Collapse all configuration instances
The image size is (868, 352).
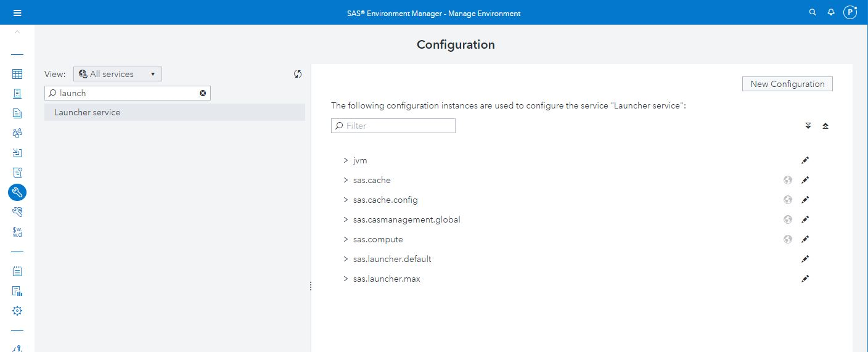pos(825,126)
